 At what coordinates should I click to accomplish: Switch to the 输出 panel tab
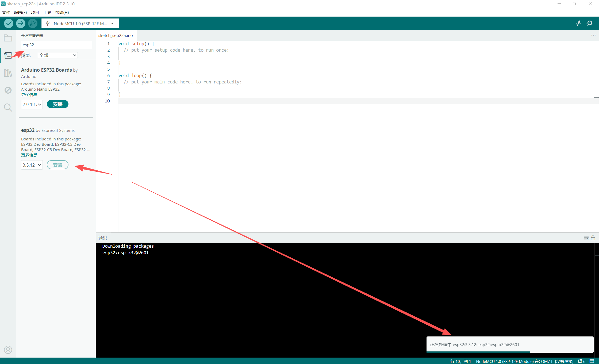point(103,238)
